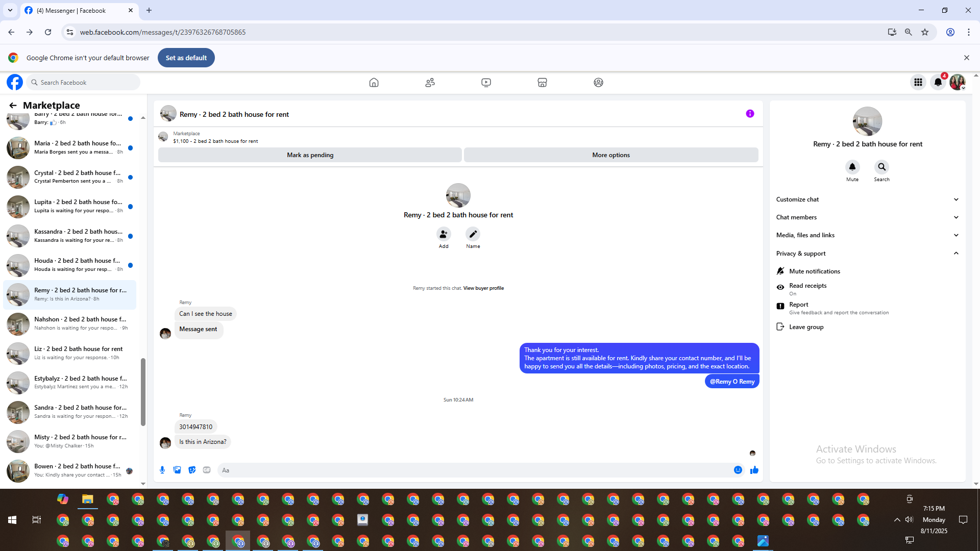Open Facebook notifications bell
Image resolution: width=980 pixels, height=551 pixels.
tap(938, 82)
